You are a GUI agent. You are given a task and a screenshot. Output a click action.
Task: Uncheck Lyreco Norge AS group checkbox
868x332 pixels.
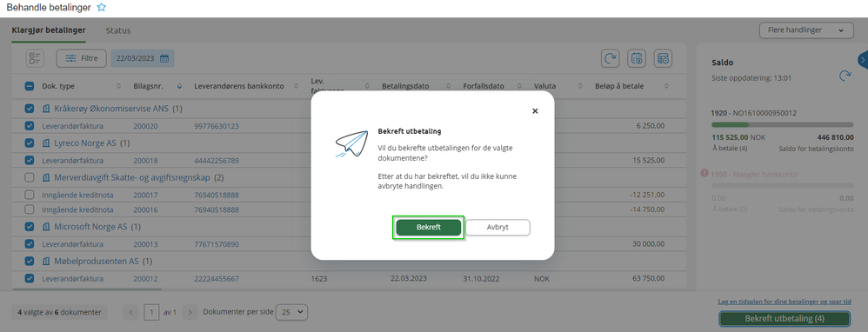coord(30,143)
